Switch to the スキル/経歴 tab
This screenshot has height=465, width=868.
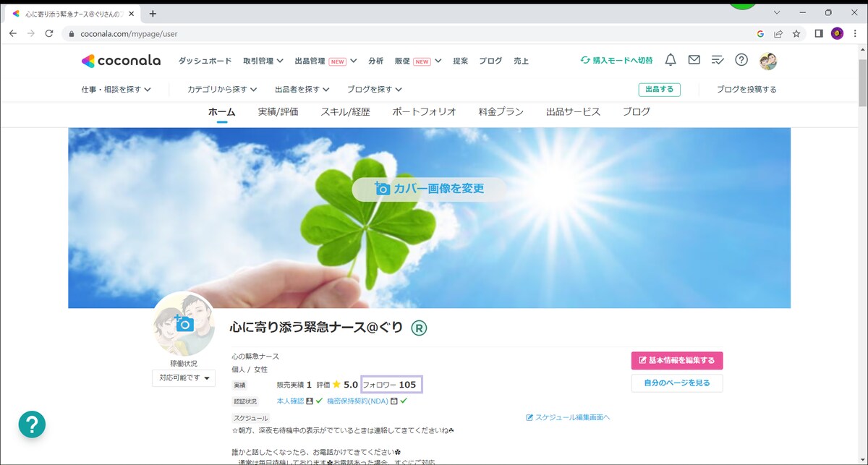tap(346, 112)
